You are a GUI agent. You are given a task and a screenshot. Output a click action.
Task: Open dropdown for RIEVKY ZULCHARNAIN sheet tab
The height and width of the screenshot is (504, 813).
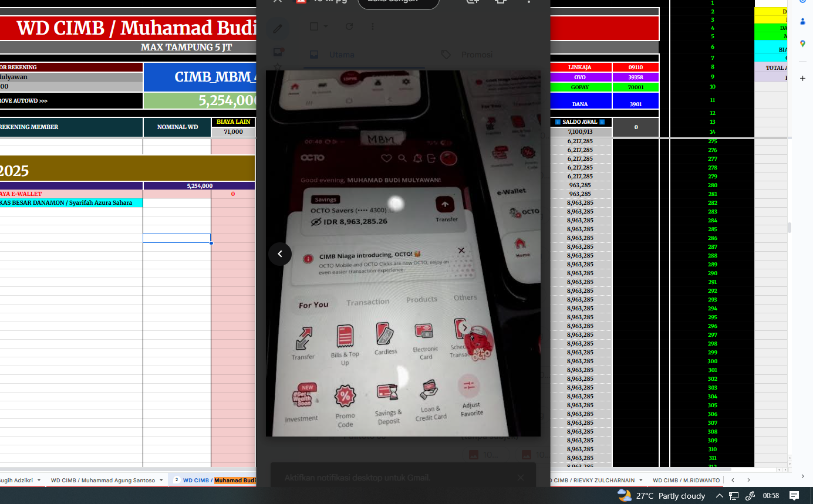(x=640, y=480)
